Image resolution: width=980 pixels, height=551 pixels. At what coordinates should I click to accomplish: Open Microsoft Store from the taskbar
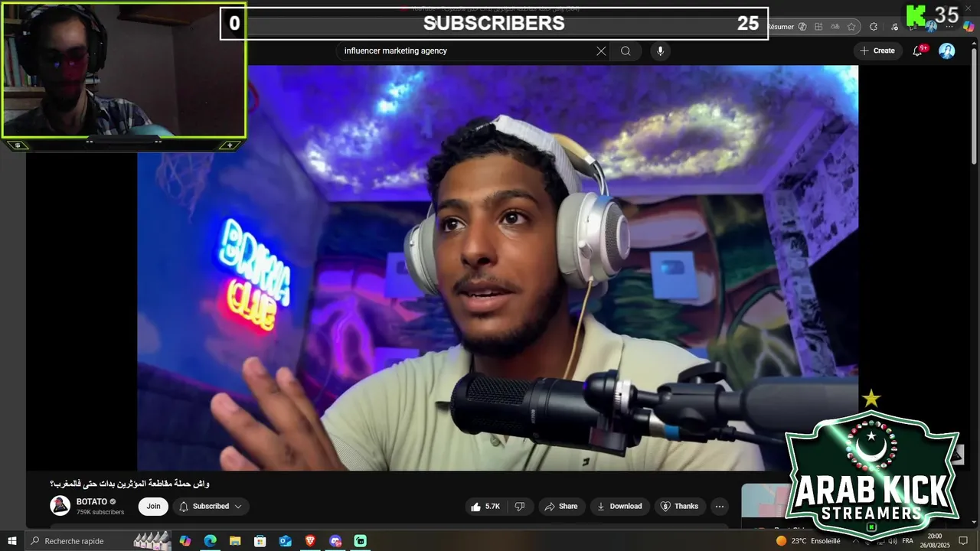tap(260, 541)
